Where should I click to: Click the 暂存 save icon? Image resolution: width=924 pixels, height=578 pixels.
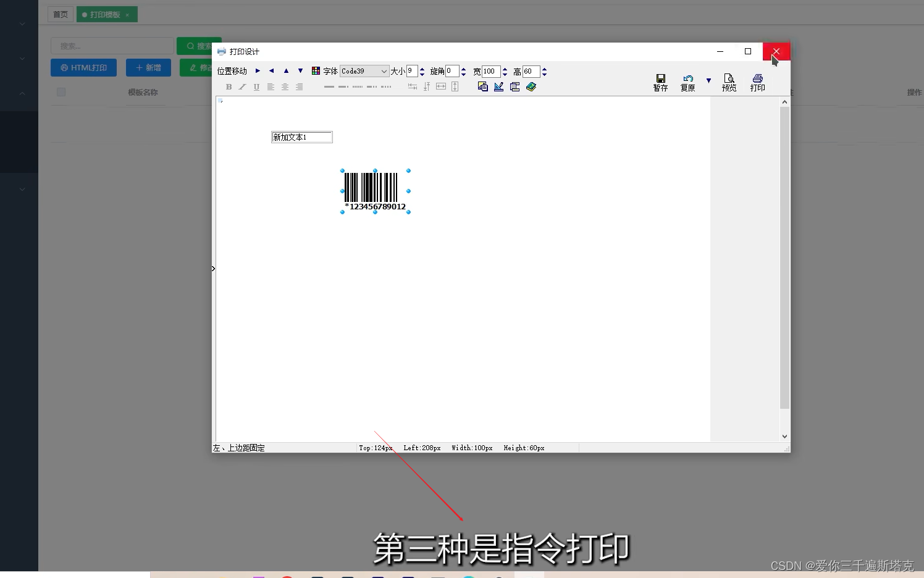click(660, 83)
